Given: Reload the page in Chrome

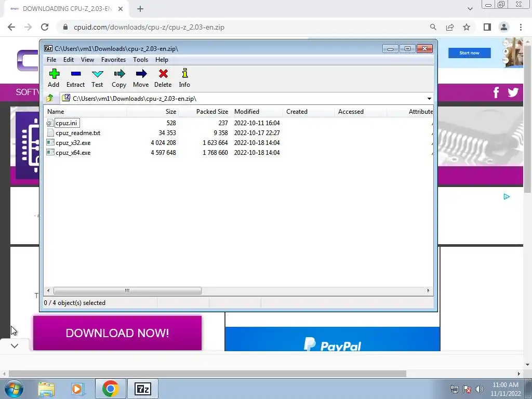Looking at the screenshot, I should click(x=45, y=27).
